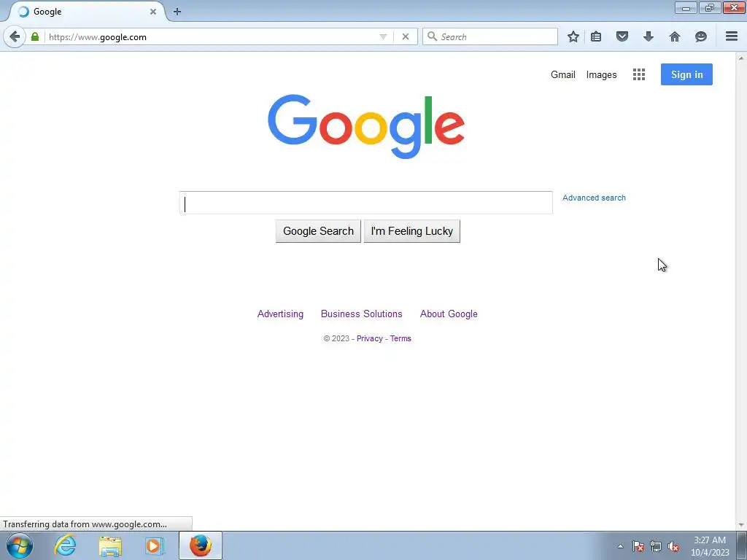Click the I'm Feeling Lucky button

pos(411,231)
